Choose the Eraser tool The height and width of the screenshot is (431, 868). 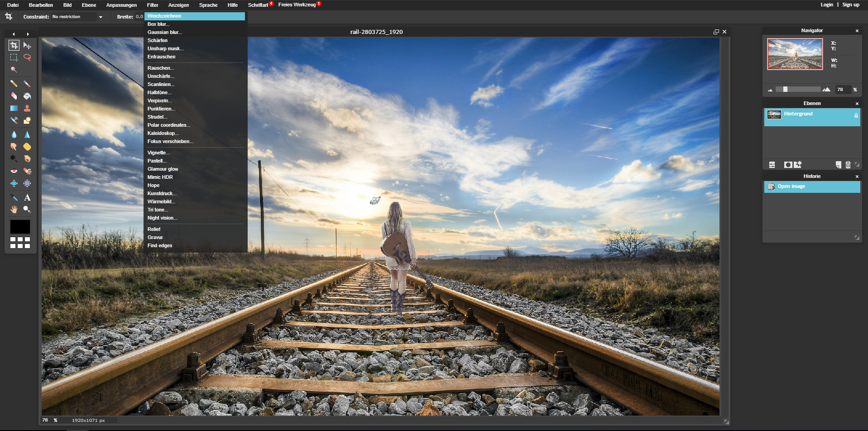point(14,96)
